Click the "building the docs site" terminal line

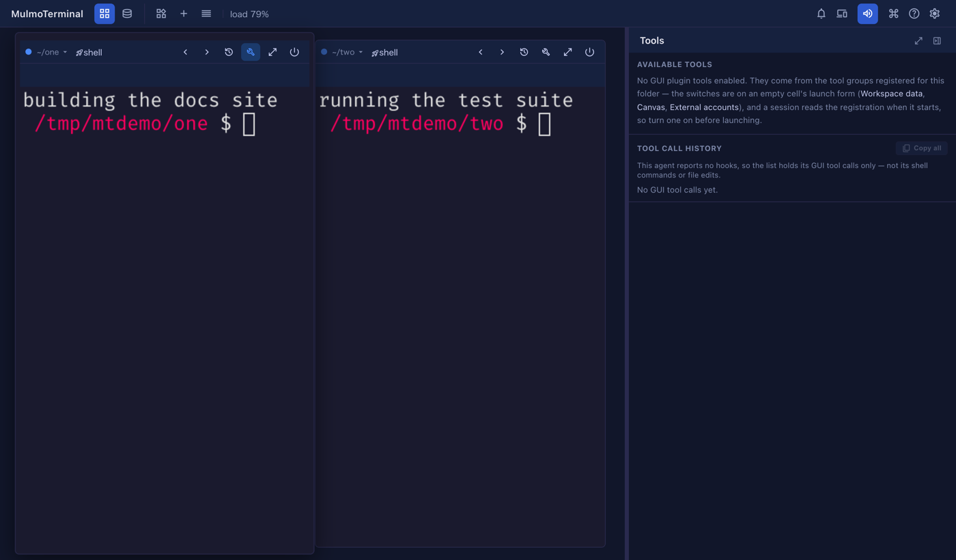(x=150, y=100)
